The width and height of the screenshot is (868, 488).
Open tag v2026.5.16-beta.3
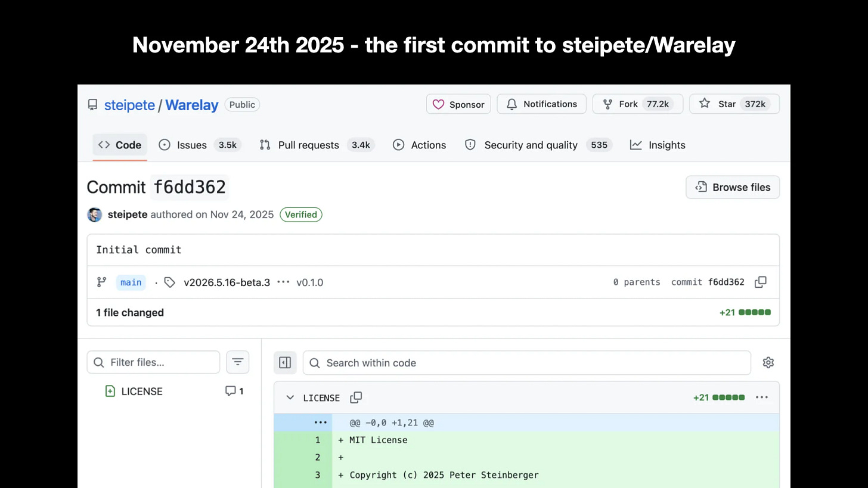[x=227, y=282]
